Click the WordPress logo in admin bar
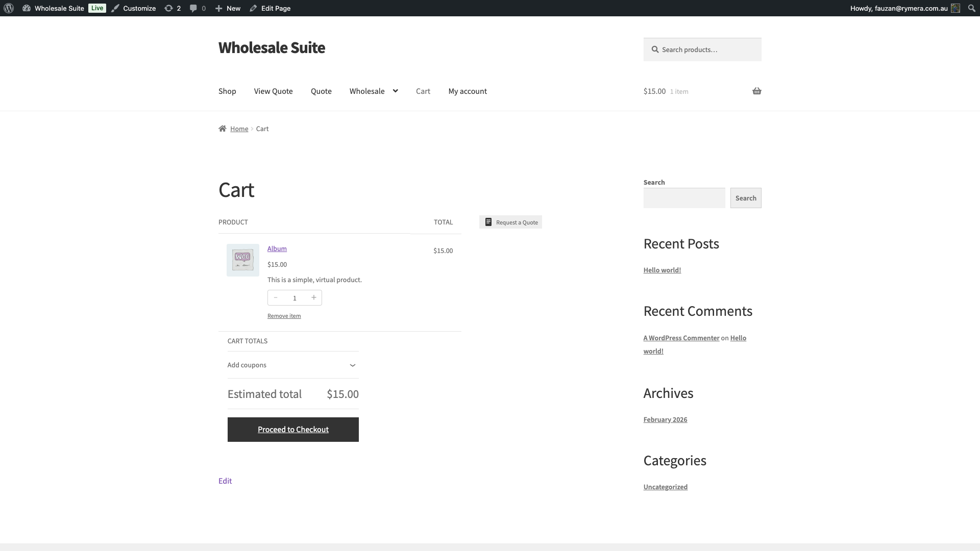The width and height of the screenshot is (980, 551). (9, 8)
